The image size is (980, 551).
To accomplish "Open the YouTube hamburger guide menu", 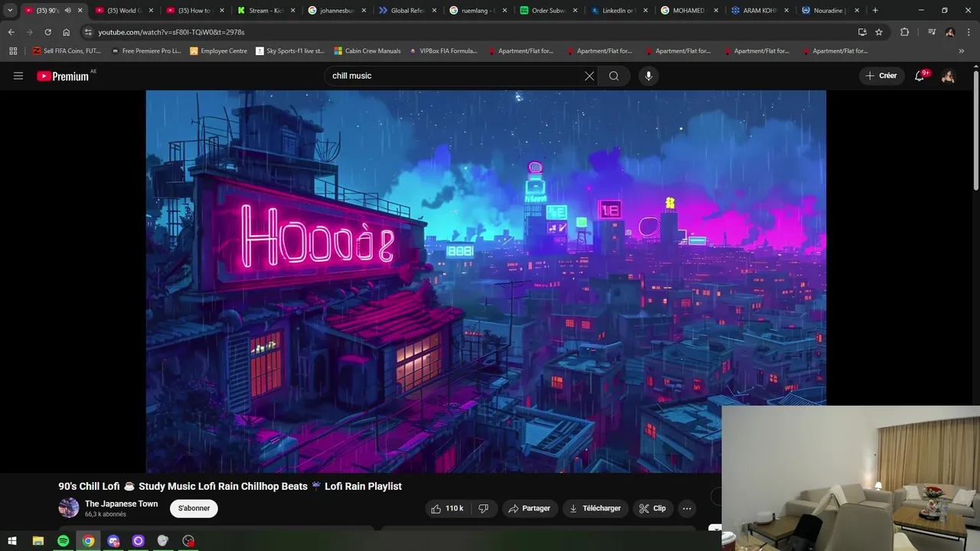I will coord(18,76).
